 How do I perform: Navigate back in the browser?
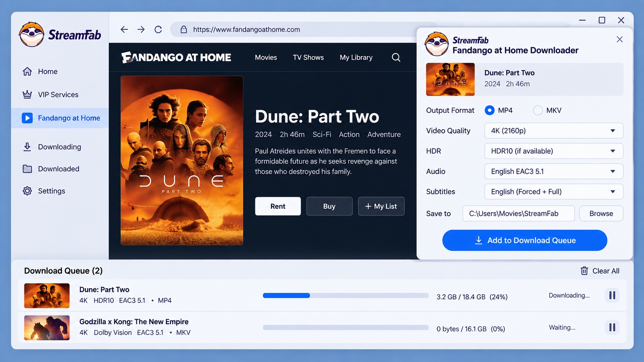(124, 30)
